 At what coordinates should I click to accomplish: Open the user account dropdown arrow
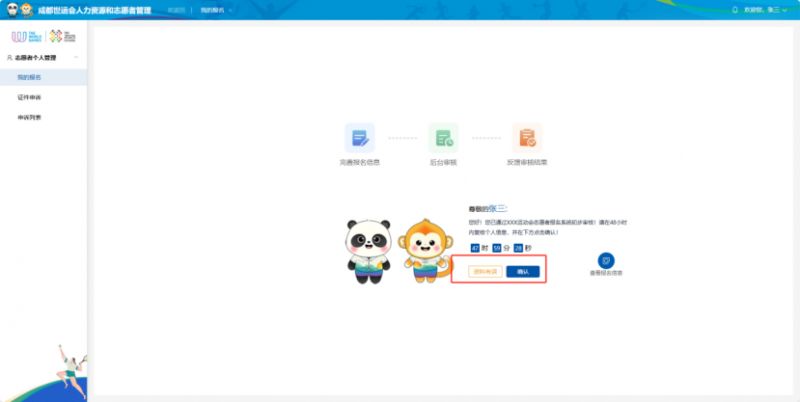tap(785, 10)
